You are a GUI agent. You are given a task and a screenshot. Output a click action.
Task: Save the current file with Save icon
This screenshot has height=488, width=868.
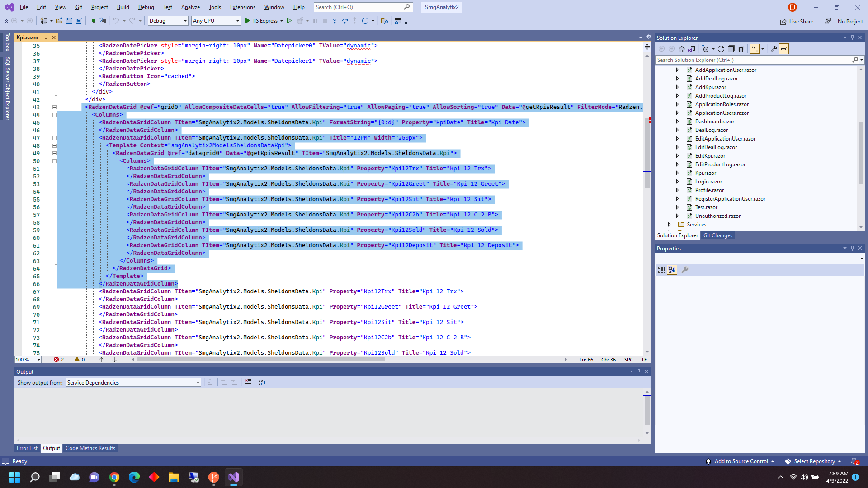(x=69, y=21)
